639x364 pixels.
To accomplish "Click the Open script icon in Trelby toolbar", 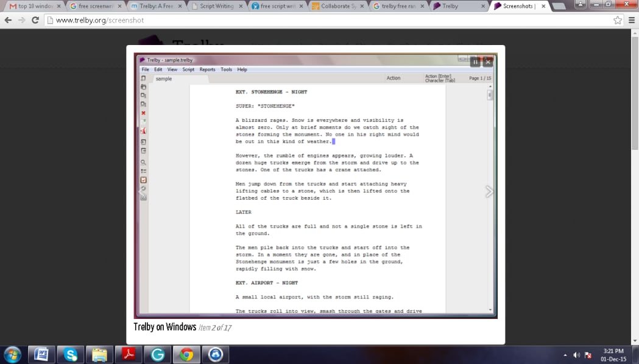I will pos(143,86).
